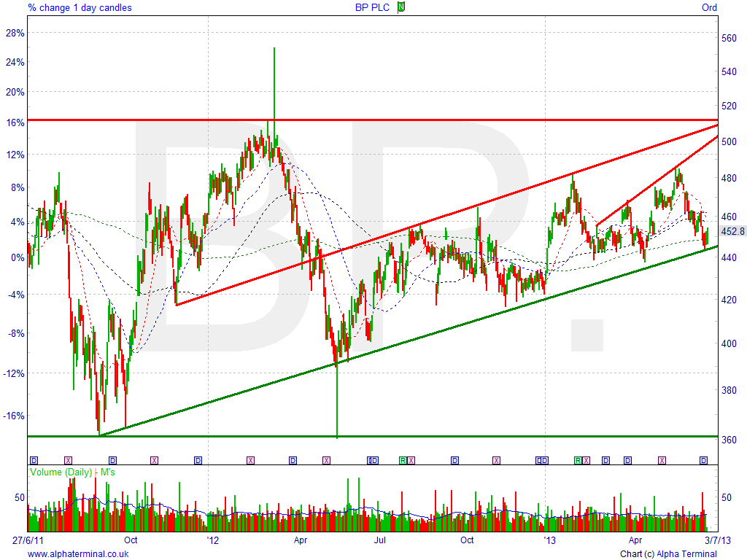Click the X marker beside the first R marker
This screenshot has height=560, width=747.
click(x=411, y=461)
